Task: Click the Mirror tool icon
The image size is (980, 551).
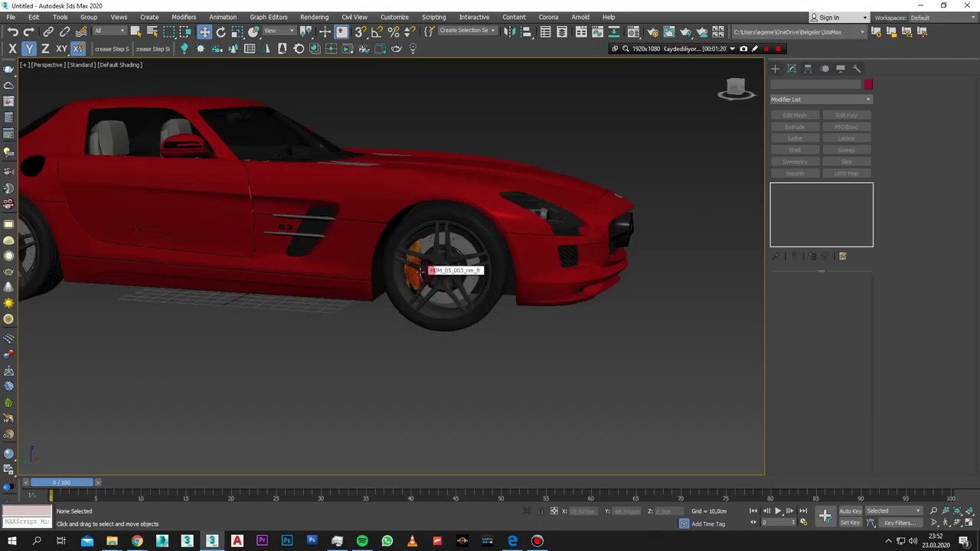Action: point(509,31)
